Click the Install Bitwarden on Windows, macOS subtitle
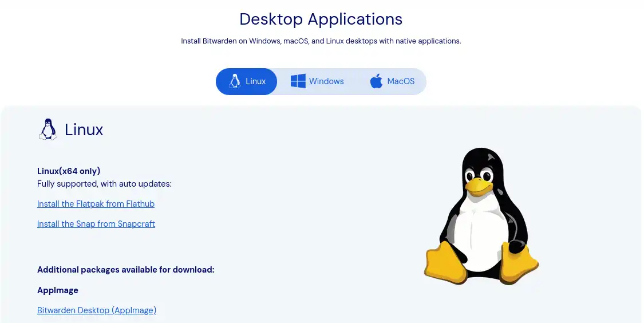Viewport: 644px width, 323px height. [x=321, y=41]
